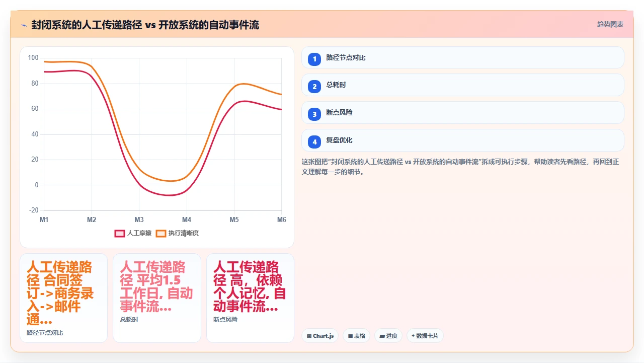Open the 断点风险 data card

coord(250,298)
